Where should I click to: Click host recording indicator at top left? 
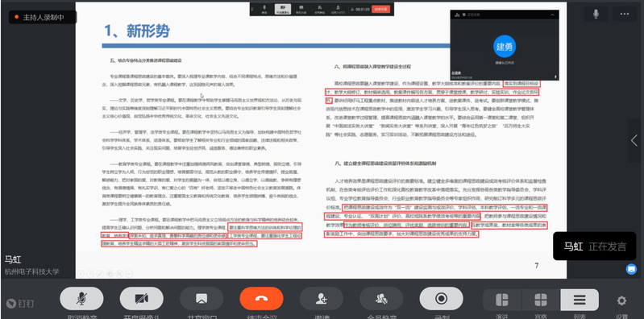coord(43,17)
